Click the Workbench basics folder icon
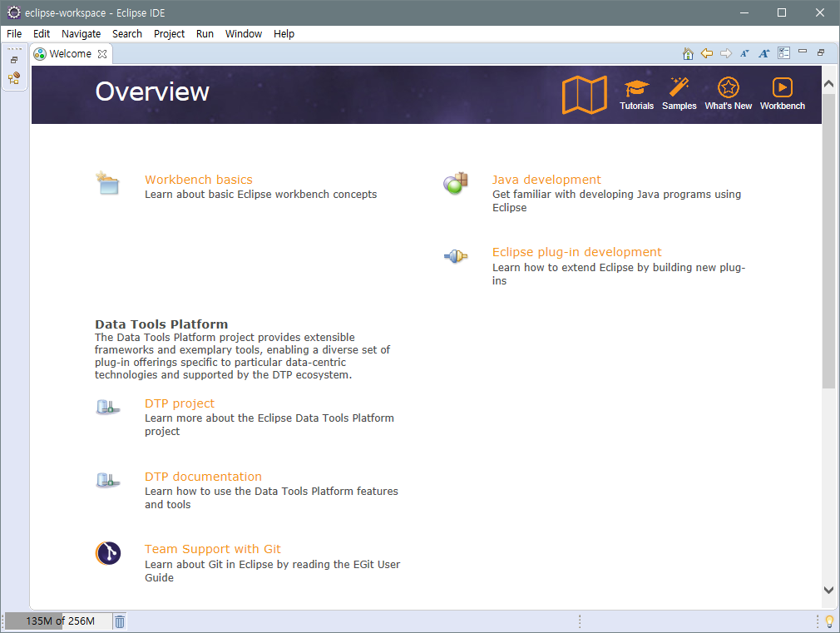The width and height of the screenshot is (840, 633). pos(107,183)
